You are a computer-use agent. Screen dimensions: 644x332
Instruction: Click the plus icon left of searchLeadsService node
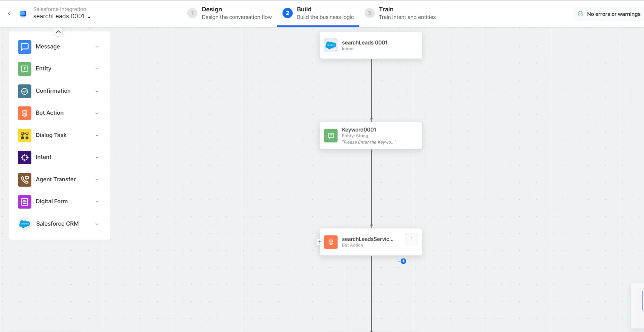click(x=320, y=242)
